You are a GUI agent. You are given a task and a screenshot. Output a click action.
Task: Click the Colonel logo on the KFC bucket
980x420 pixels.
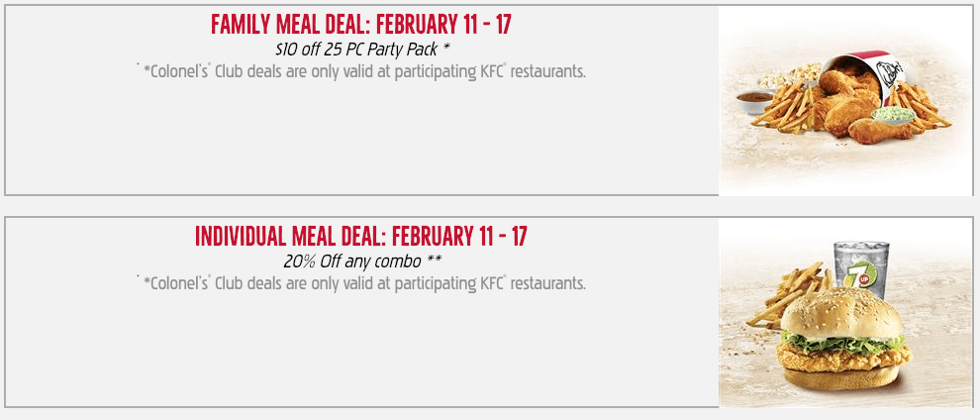[889, 74]
